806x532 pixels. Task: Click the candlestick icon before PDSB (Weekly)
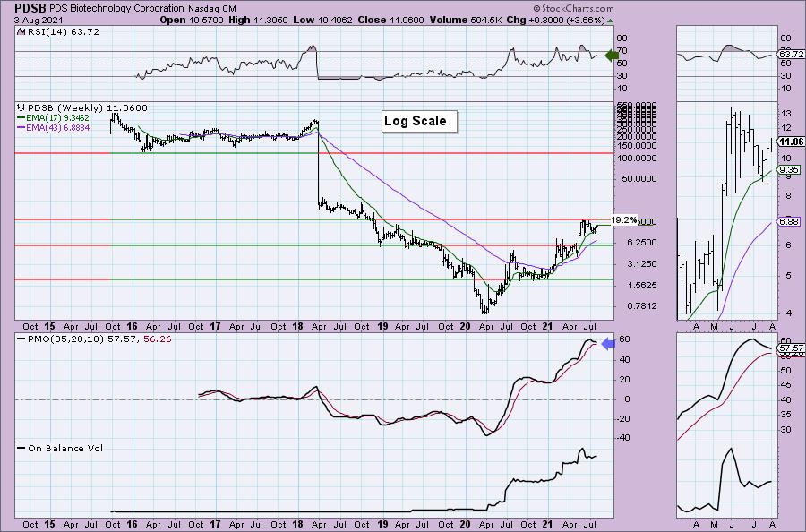[21, 108]
